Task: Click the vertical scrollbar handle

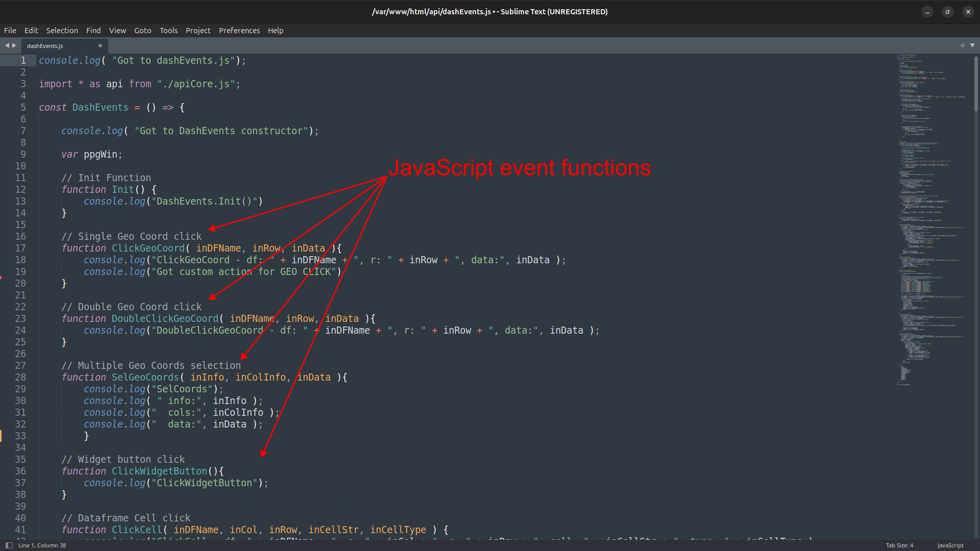Action: [x=976, y=84]
